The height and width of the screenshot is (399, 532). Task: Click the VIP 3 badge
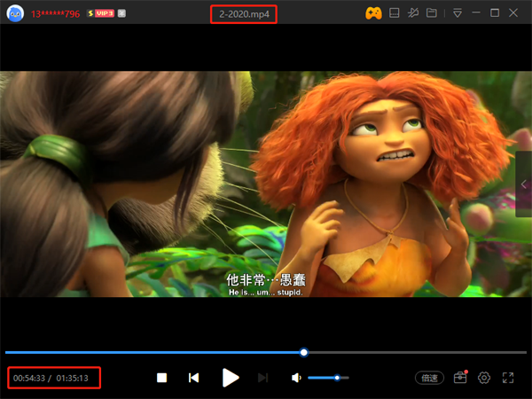click(x=99, y=14)
